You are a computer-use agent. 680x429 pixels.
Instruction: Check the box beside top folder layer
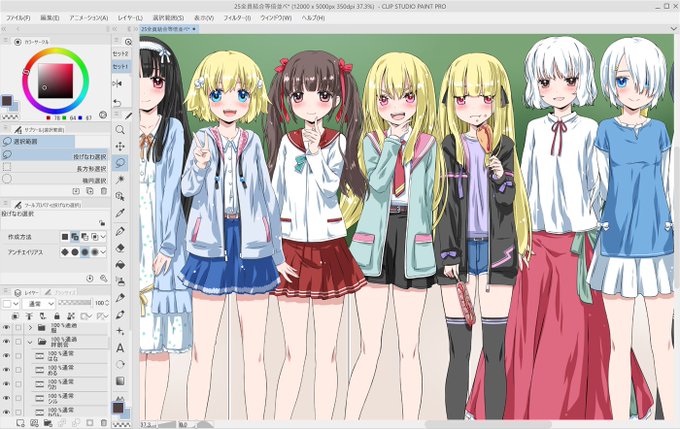pyautogui.click(x=18, y=328)
